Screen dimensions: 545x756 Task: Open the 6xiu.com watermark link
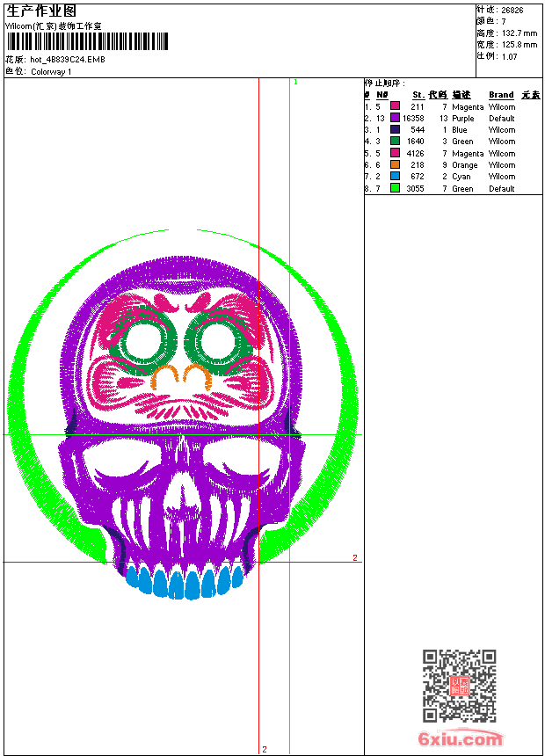[x=460, y=739]
